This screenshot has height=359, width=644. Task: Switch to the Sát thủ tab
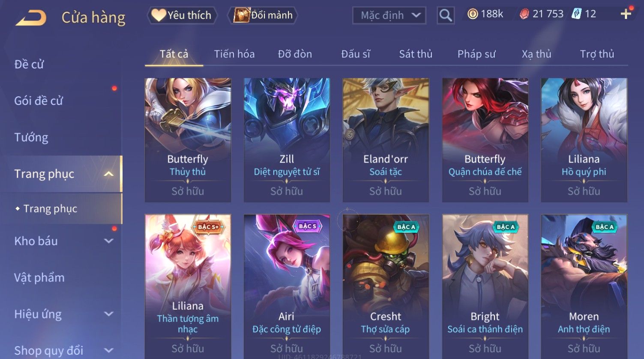click(x=416, y=54)
